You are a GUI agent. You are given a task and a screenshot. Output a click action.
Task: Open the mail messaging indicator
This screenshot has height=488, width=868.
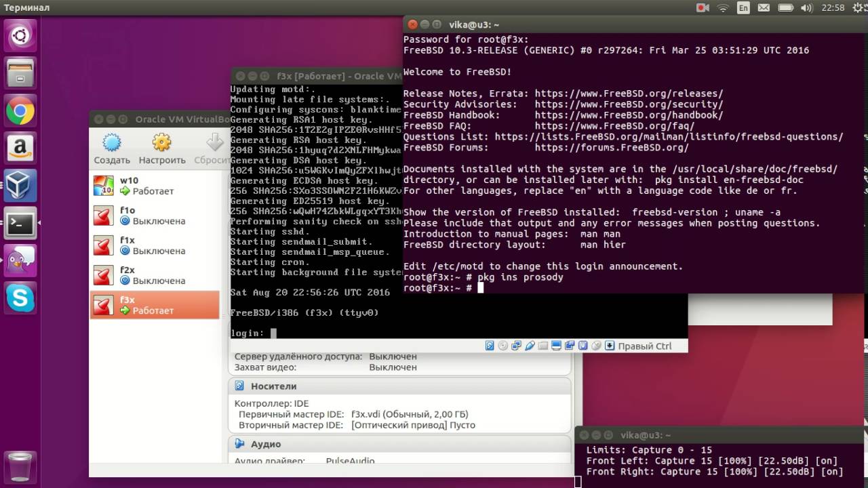[764, 7]
